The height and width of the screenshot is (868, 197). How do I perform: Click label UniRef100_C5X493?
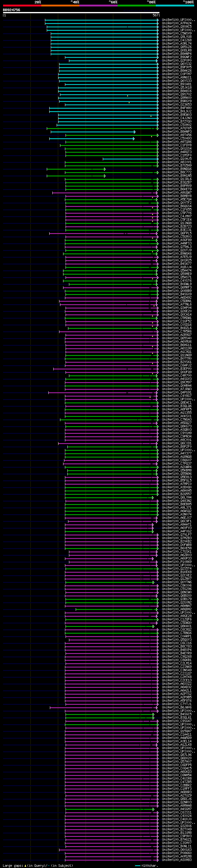[x=177, y=139]
